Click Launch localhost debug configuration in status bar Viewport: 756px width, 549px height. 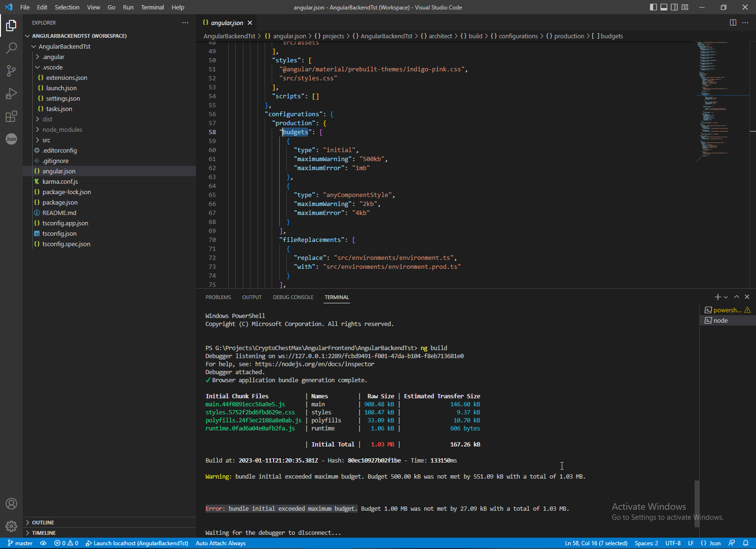pos(137,543)
